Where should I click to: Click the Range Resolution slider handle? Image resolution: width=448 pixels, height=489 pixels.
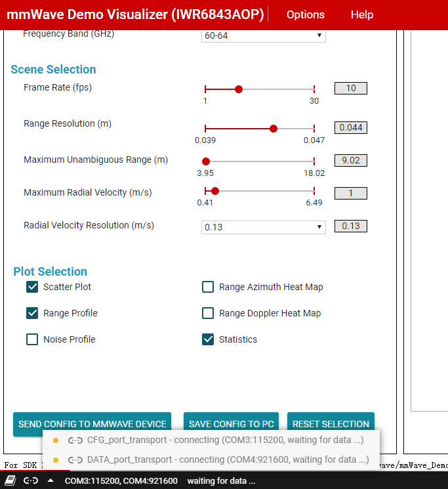pos(274,129)
